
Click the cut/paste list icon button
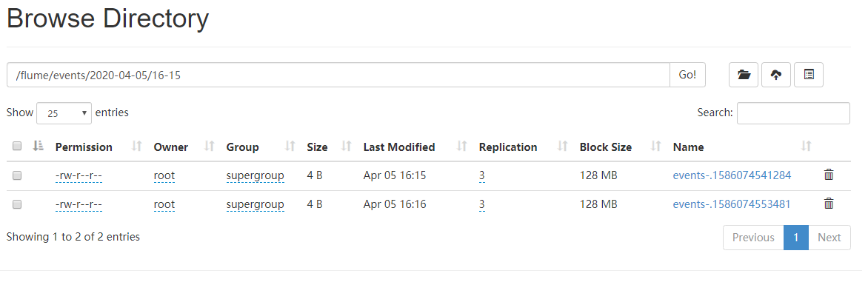(809, 75)
